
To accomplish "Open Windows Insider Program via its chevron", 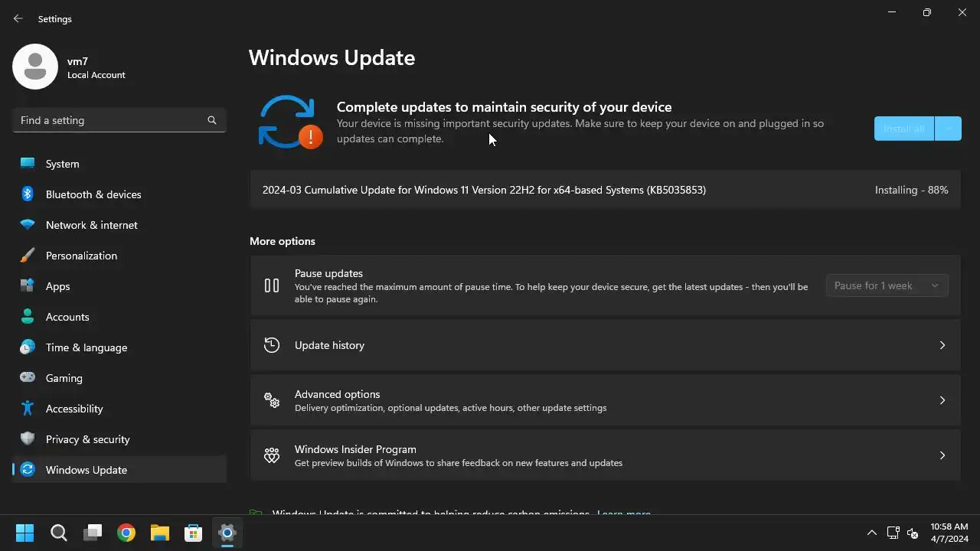I will tap(942, 455).
